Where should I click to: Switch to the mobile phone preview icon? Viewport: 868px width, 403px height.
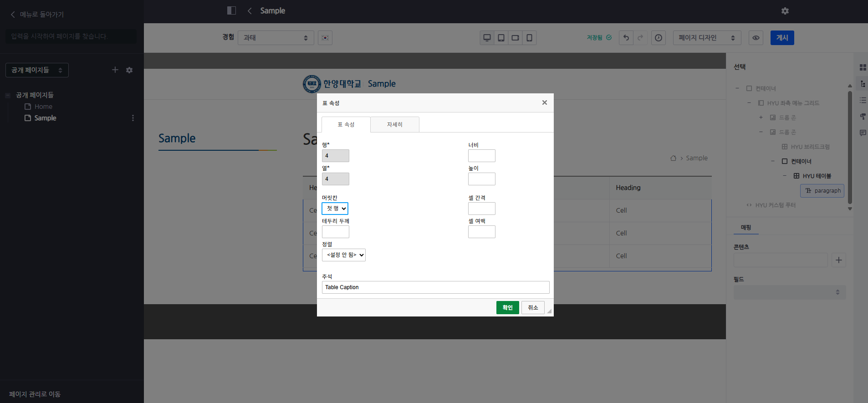[529, 38]
